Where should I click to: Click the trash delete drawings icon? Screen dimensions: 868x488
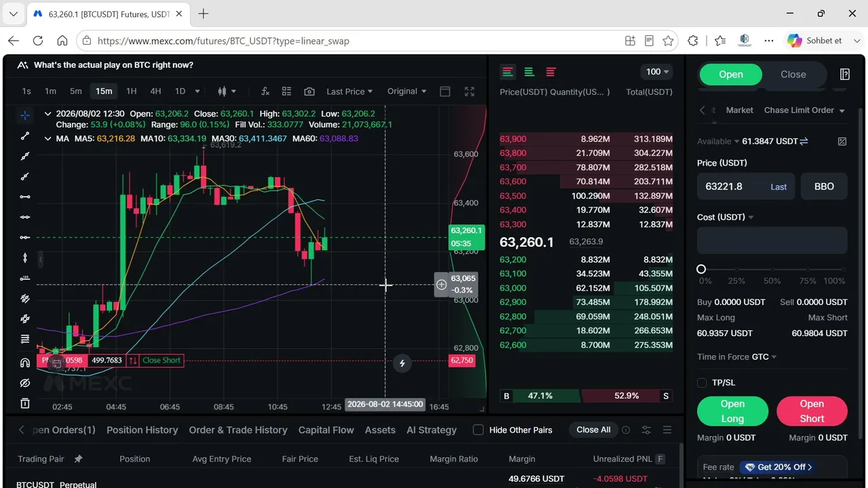(x=25, y=403)
